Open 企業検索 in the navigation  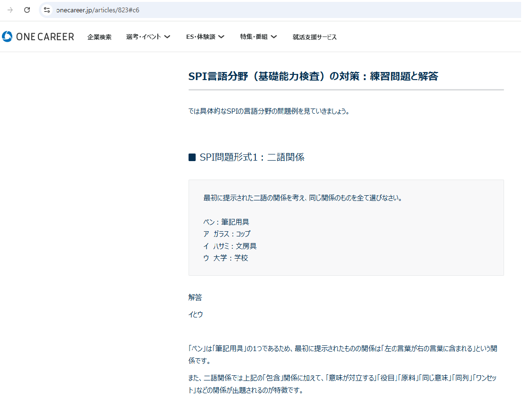click(99, 37)
